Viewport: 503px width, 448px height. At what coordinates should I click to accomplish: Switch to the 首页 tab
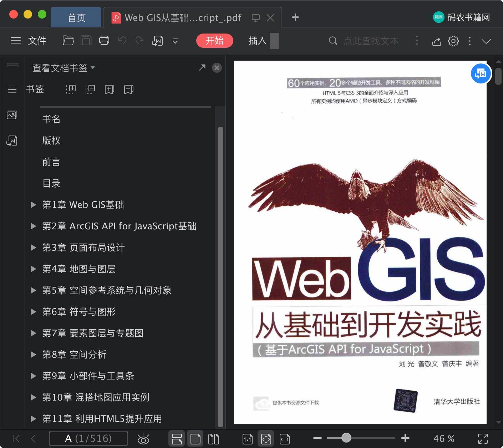click(76, 17)
